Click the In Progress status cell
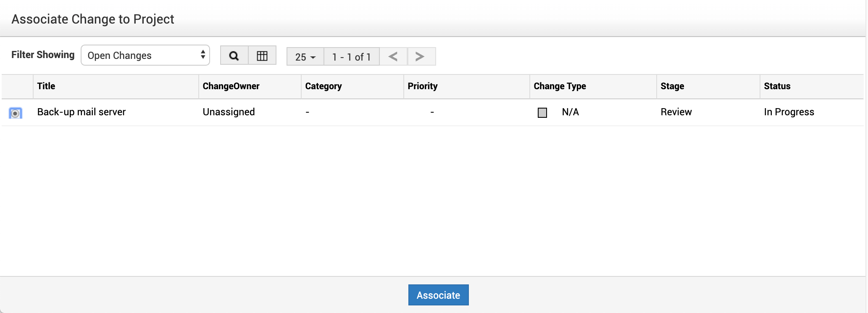Image resolution: width=868 pixels, height=313 pixels. (x=789, y=112)
